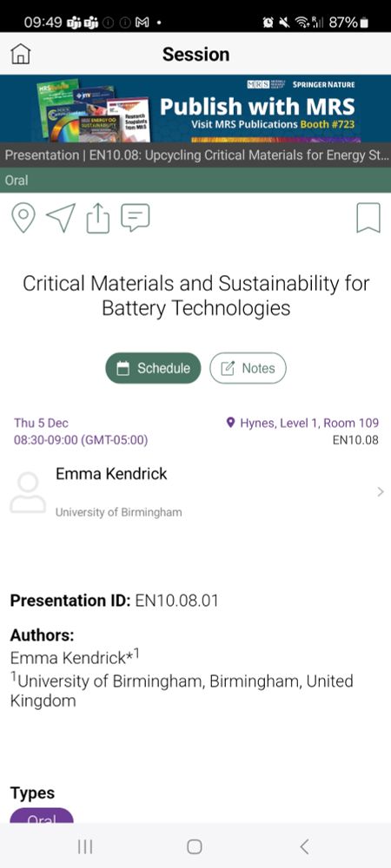Tap the navigation arrow icon

tap(60, 218)
